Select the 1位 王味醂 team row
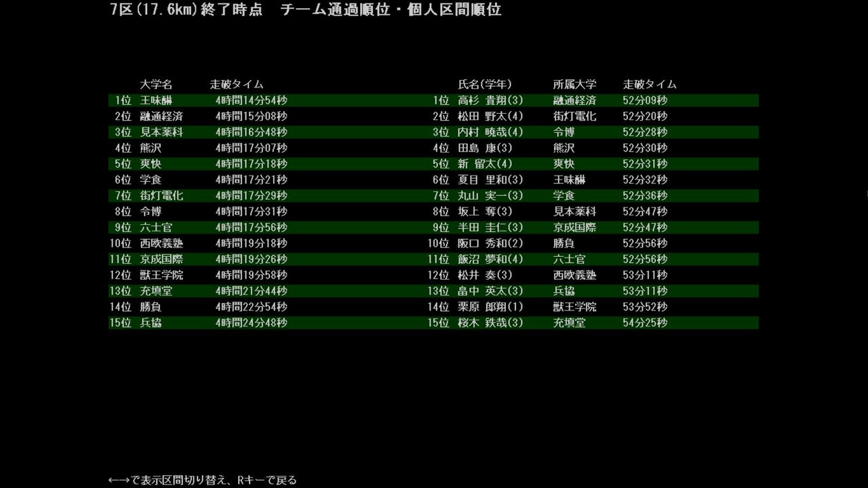The width and height of the screenshot is (868, 488). point(201,100)
